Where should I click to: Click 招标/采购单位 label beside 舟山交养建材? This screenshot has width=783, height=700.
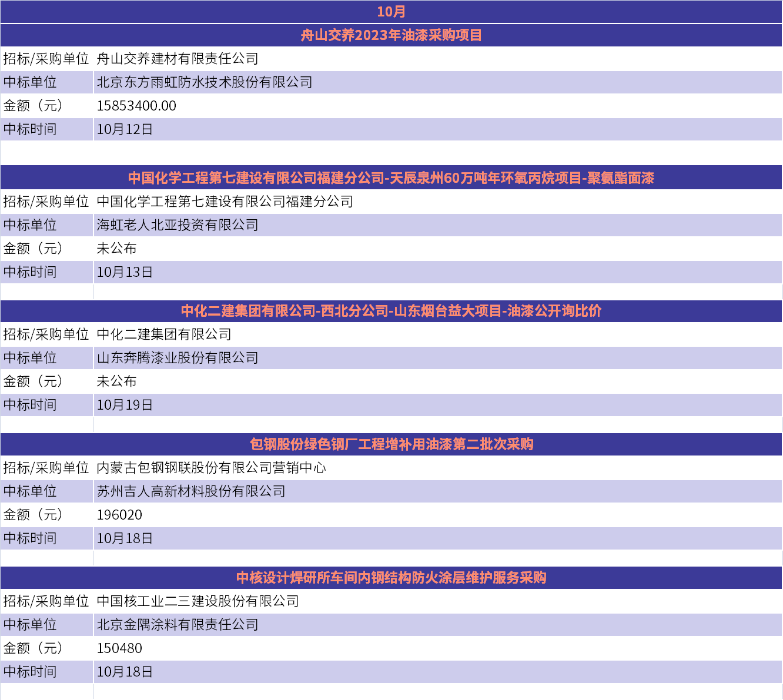coord(46,59)
